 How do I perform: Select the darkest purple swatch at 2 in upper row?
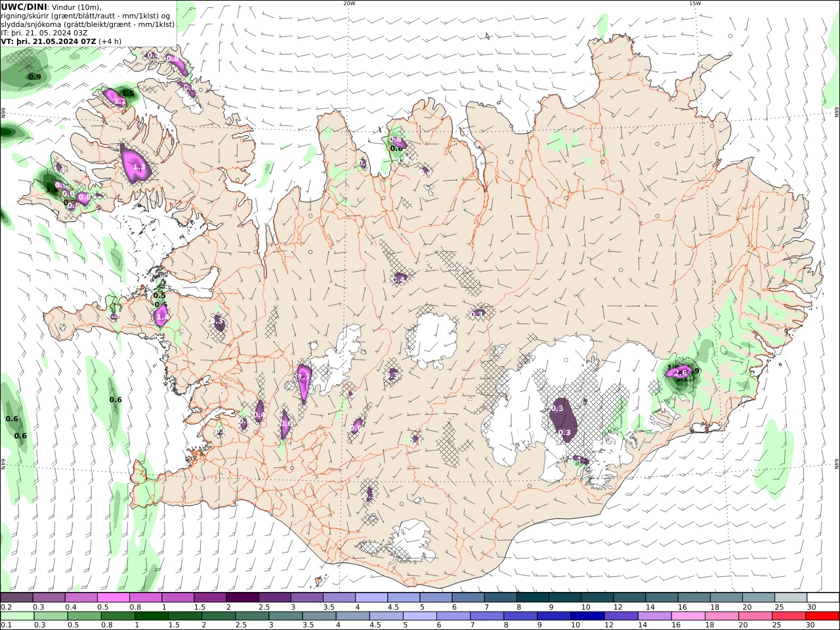tap(242, 598)
